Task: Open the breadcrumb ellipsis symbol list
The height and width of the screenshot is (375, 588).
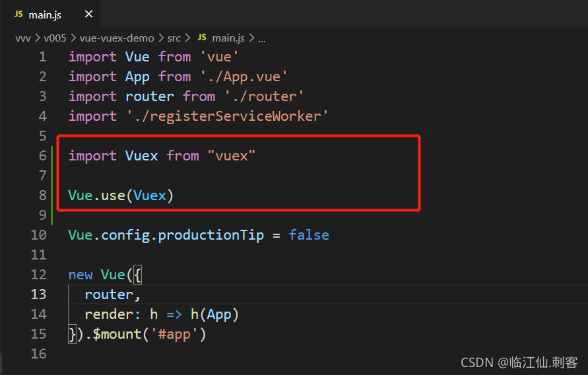Action: [262, 39]
